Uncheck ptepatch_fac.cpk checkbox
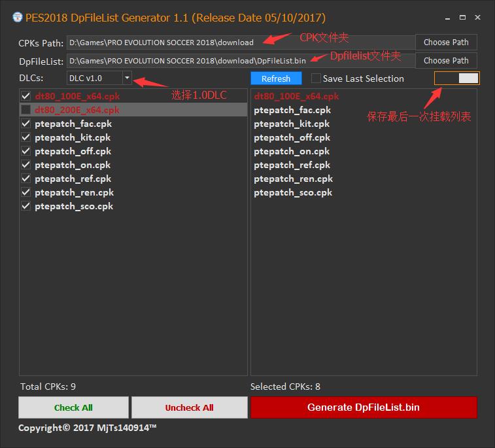Viewport: 495px width, 448px height. (x=26, y=124)
